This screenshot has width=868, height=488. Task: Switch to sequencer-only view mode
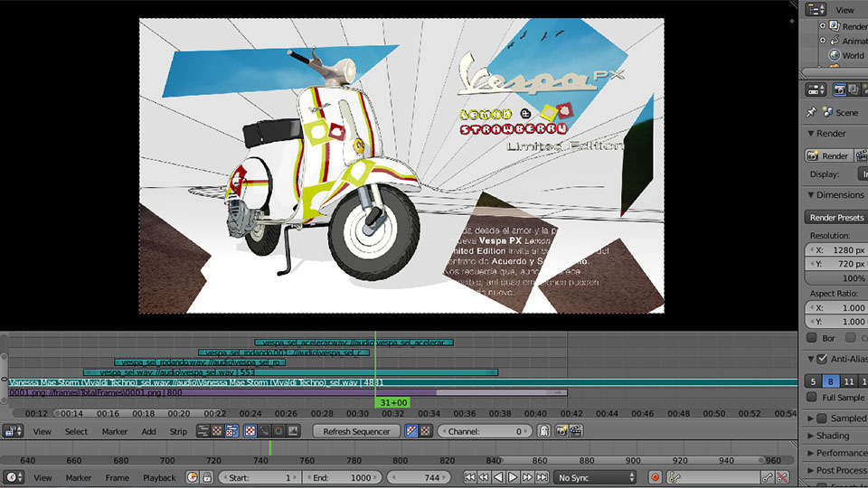point(203,431)
